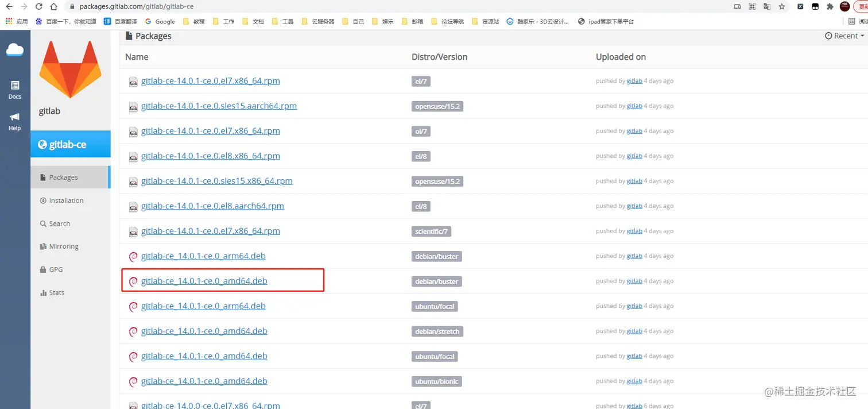Click the send-to-devices icon in address bar
Screen dimensions: 868x409
[x=738, y=7]
